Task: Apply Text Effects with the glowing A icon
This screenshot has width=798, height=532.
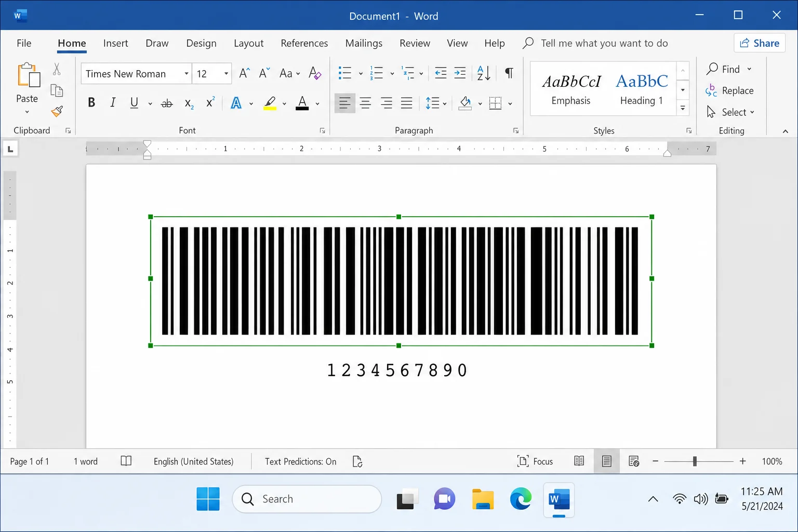Action: 236,103
